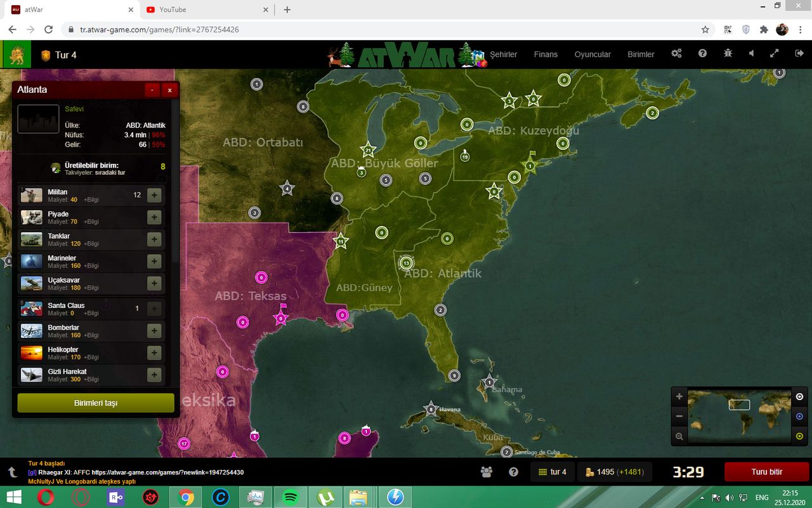
Task: Add a Helikopter unit
Action: click(154, 353)
